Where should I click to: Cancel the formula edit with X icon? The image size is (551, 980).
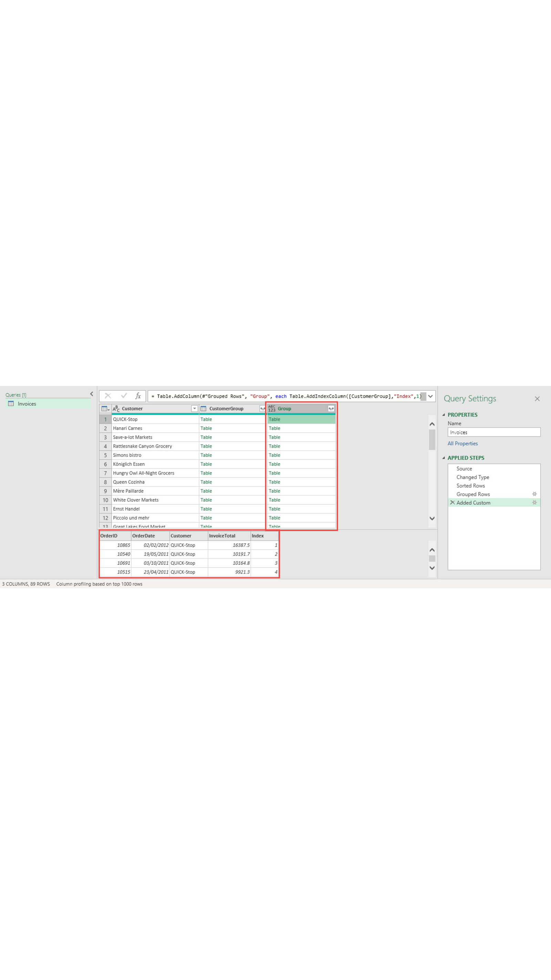(108, 396)
